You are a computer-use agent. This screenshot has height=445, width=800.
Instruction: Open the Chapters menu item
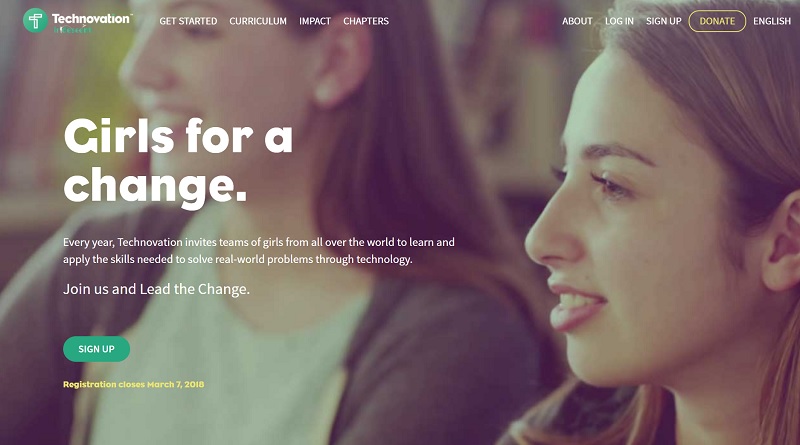point(366,21)
